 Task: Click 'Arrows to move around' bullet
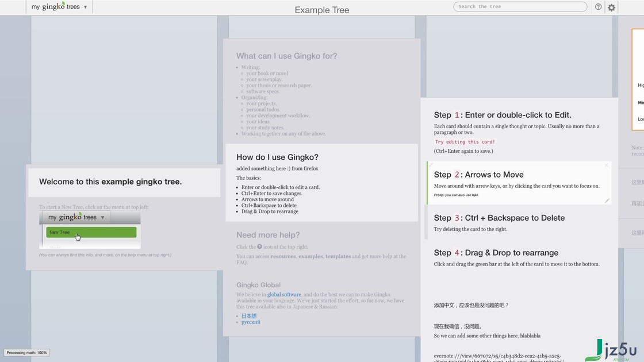point(268,199)
